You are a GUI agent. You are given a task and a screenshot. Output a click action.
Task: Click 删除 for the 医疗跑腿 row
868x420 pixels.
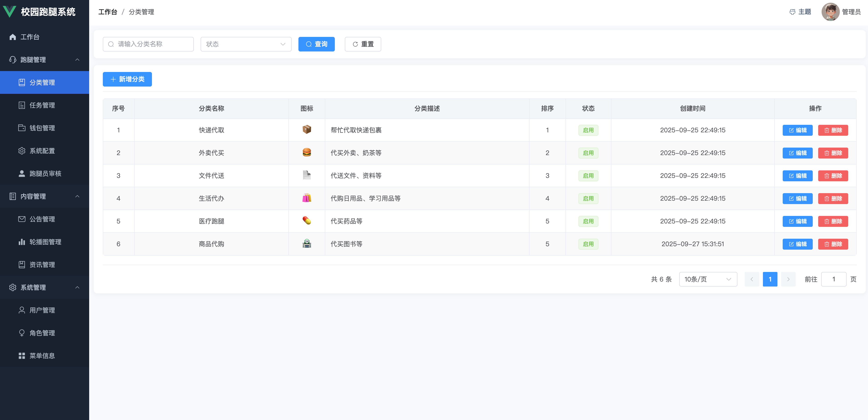pos(833,221)
